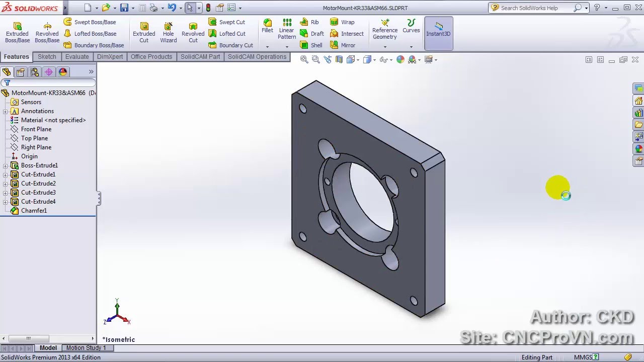Switch to the Sketch tab
This screenshot has height=362, width=644.
point(47,57)
